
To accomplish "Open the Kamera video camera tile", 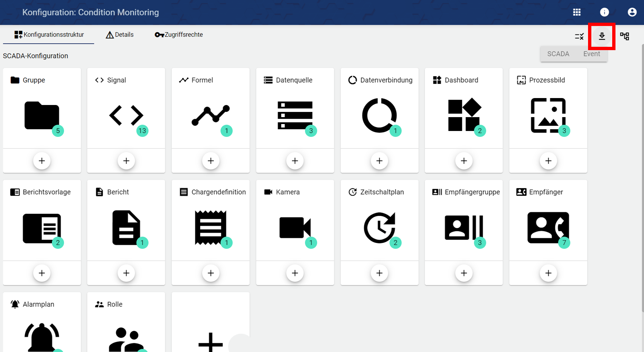I will 295,228.
